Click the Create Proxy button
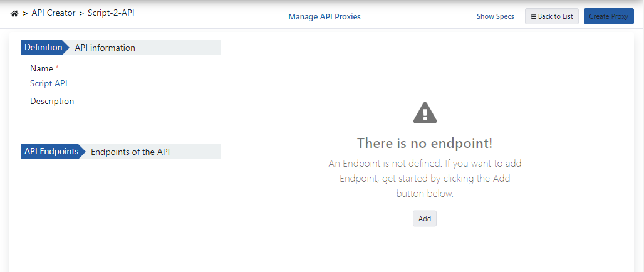Screen dimensions: 644x272 tap(608, 16)
